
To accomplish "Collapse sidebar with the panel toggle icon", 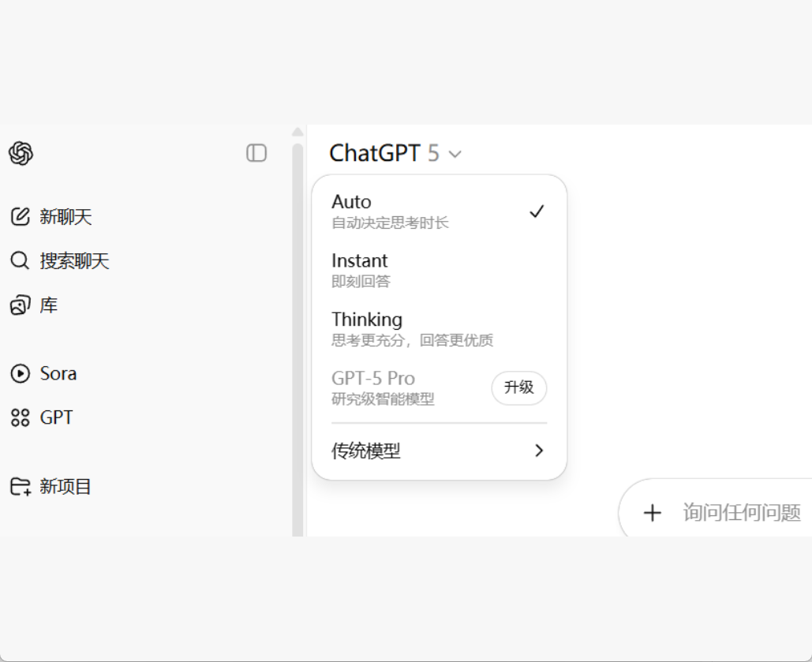I will click(256, 153).
